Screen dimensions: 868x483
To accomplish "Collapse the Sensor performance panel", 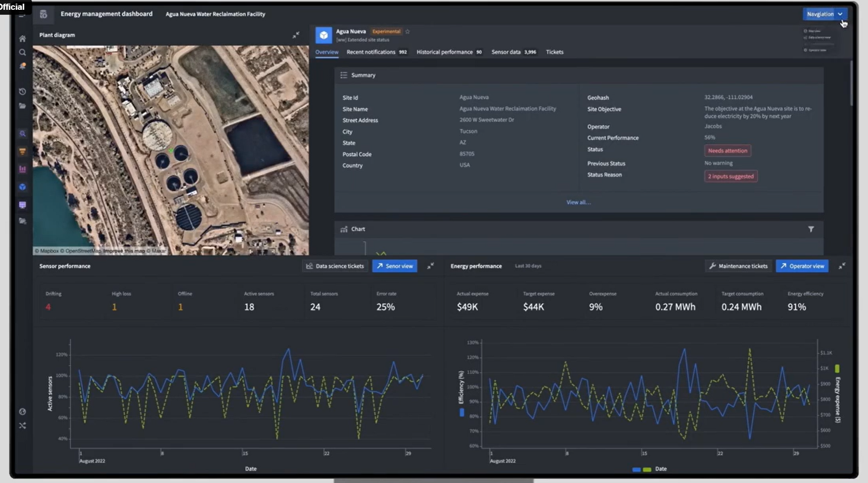I will [430, 266].
